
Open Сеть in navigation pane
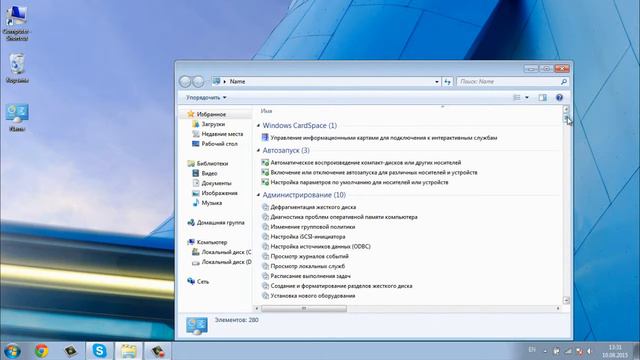[198, 282]
